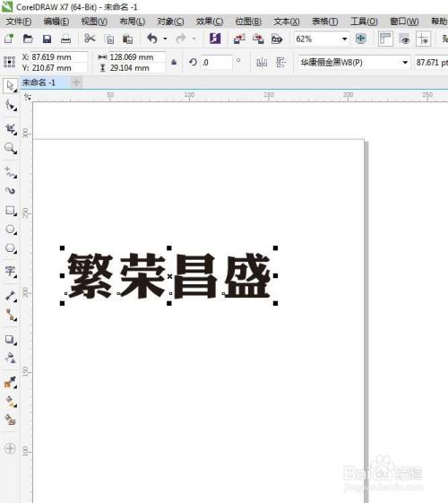Toggle Show Grid button
The width and height of the screenshot is (448, 503).
pos(404,39)
